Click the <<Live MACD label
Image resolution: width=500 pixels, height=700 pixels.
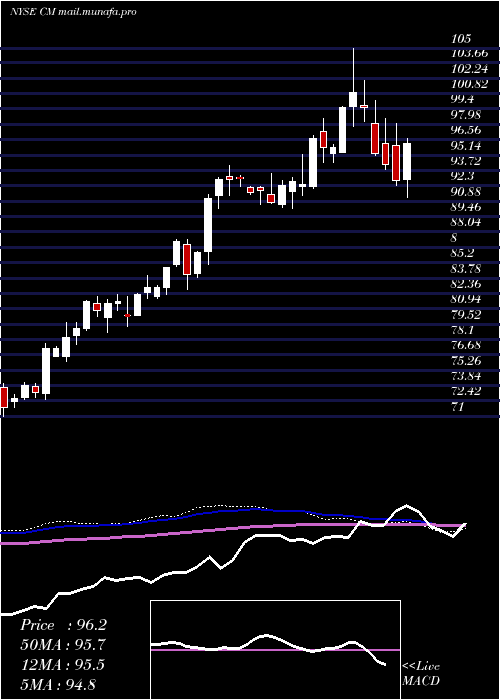coord(421,674)
